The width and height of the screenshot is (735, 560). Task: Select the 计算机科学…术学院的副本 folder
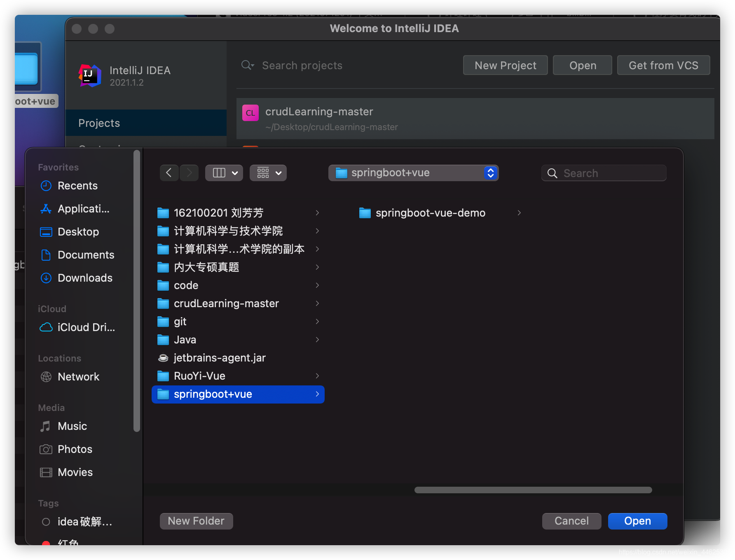click(238, 249)
